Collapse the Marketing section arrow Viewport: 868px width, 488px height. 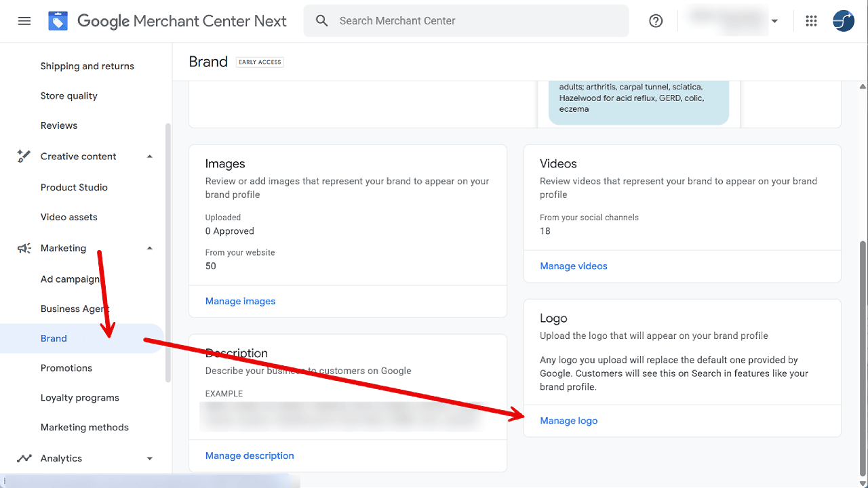(x=150, y=249)
